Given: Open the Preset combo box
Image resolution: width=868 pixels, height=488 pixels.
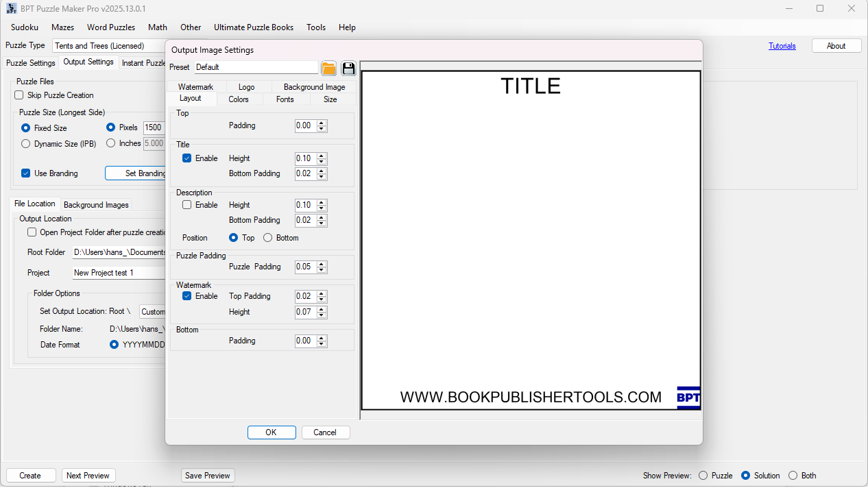Looking at the screenshot, I should click(x=256, y=67).
